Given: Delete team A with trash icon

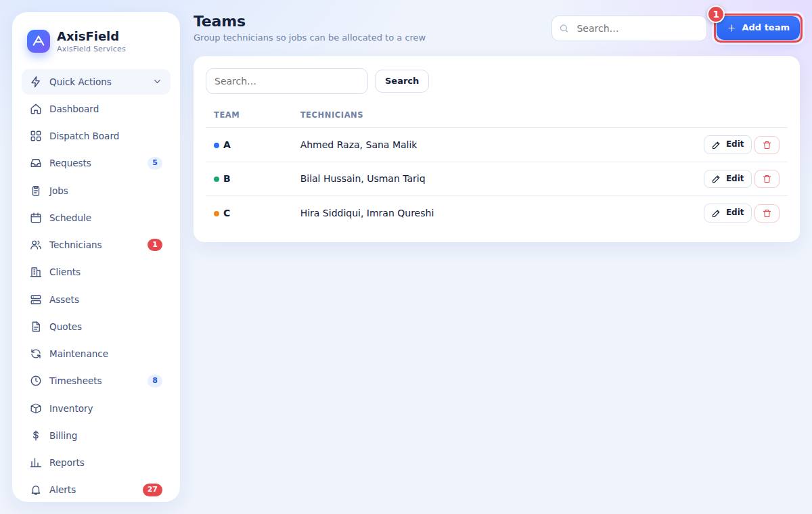Looking at the screenshot, I should click(767, 145).
